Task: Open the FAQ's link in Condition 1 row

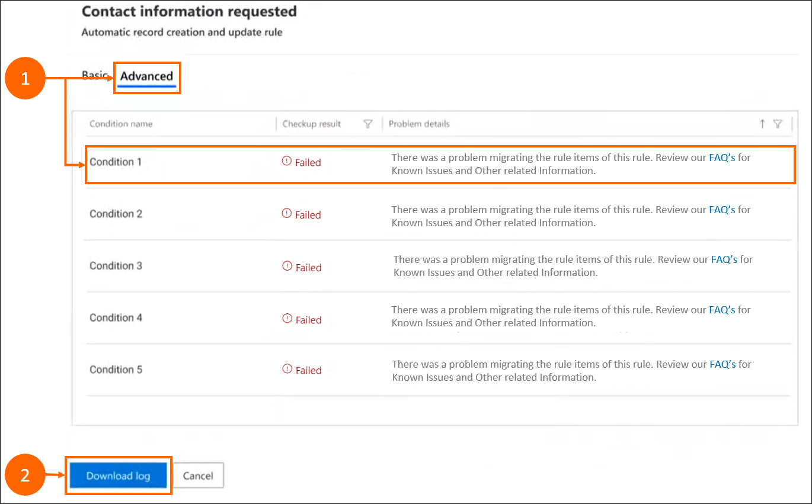Action: pyautogui.click(x=722, y=158)
